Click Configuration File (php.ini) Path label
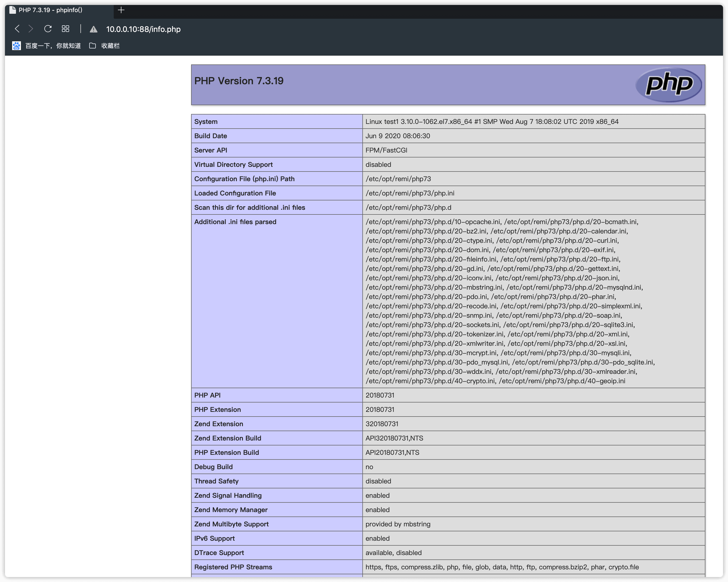Screen dimensions: 728x582 (x=244, y=179)
